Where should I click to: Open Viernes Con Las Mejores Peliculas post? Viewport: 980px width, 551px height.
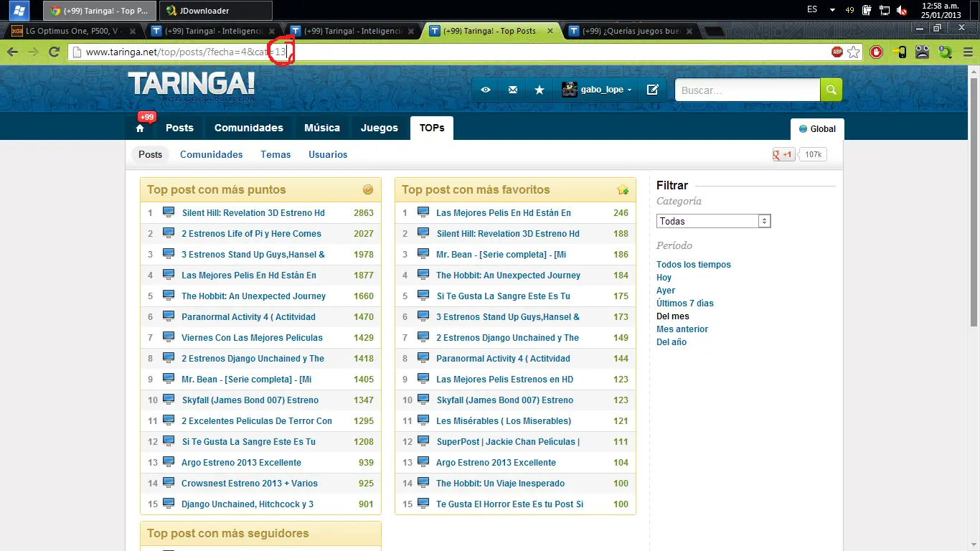tap(252, 338)
